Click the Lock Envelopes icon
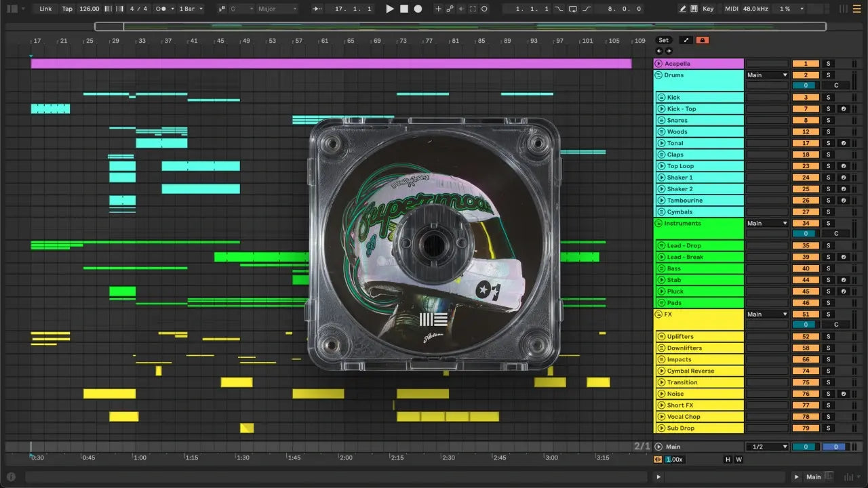The height and width of the screenshot is (488, 868). point(702,40)
